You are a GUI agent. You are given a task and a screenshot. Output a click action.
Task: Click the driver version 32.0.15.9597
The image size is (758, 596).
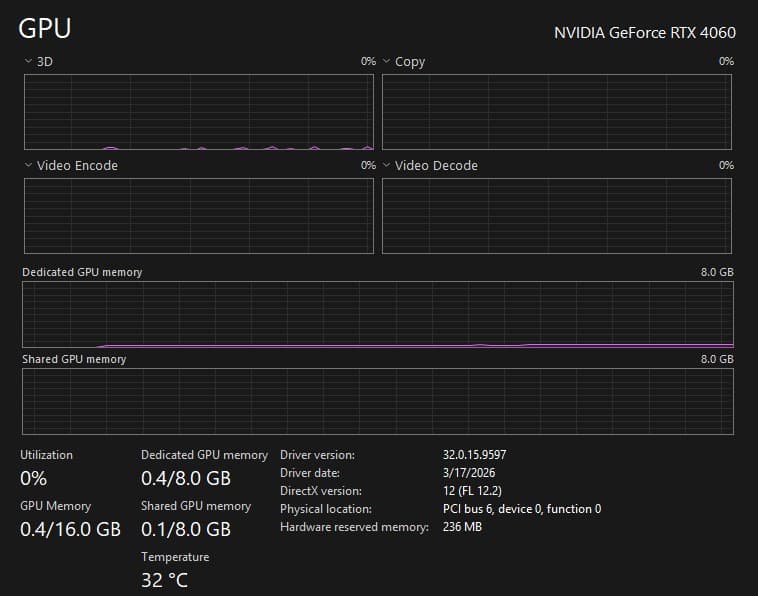pos(474,455)
